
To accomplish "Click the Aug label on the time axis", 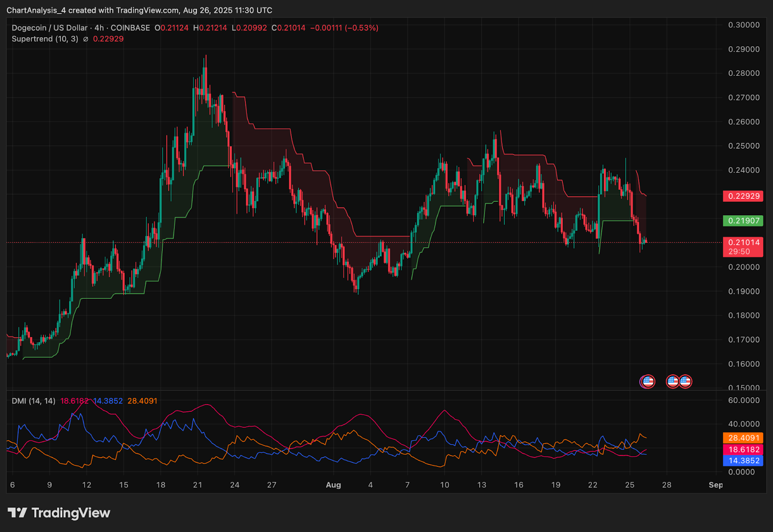I will click(333, 485).
